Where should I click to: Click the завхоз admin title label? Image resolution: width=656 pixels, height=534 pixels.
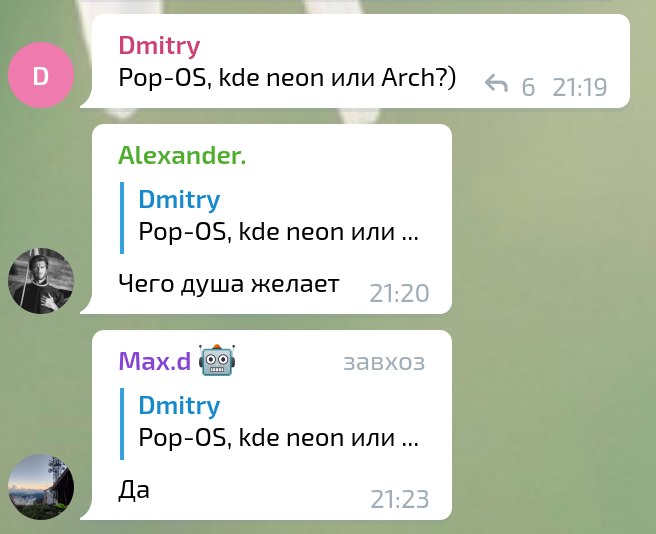pos(384,362)
